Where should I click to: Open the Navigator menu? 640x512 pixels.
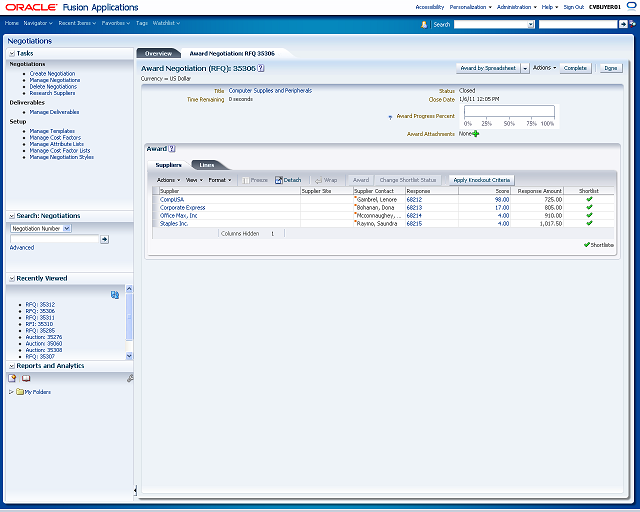(x=38, y=23)
